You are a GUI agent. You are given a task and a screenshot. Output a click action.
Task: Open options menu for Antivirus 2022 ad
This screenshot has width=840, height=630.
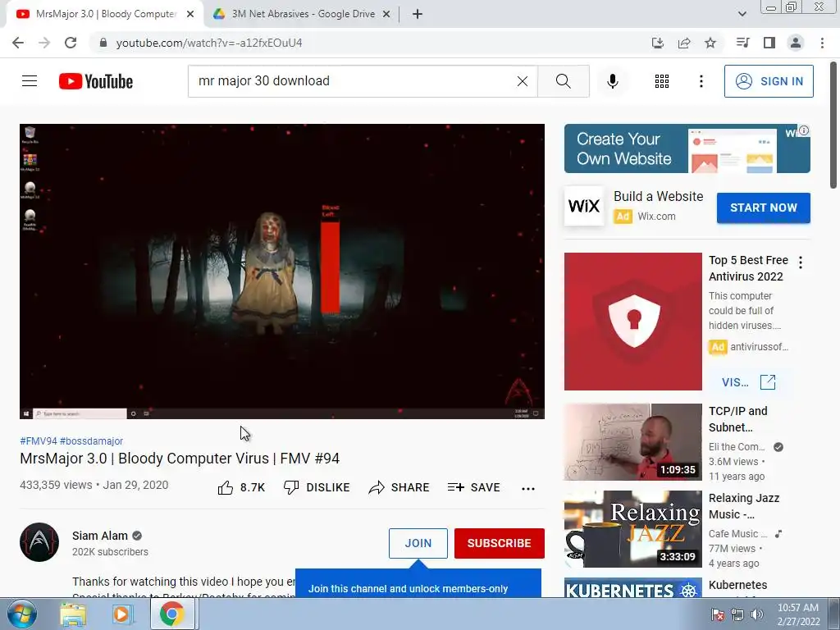point(801,262)
